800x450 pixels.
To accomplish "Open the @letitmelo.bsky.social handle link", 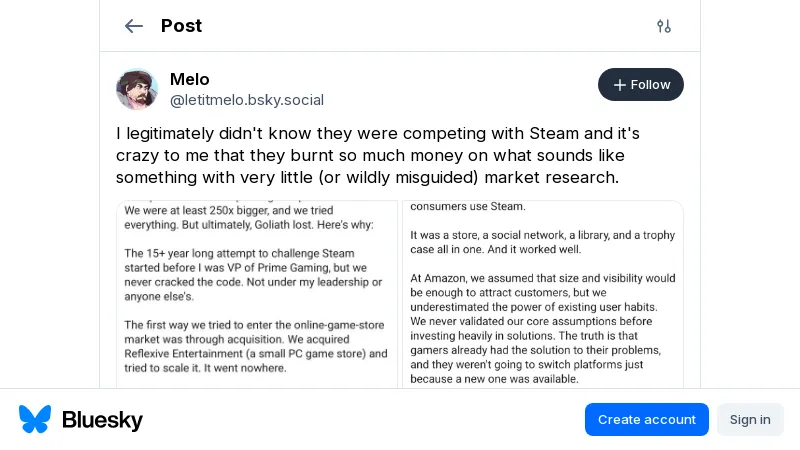I will (x=247, y=100).
